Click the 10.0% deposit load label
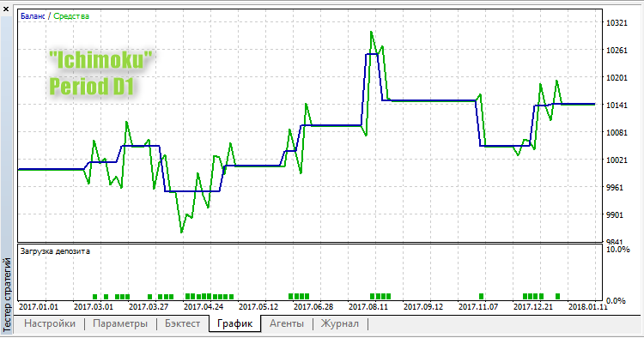Viewport: 644px width, 338px height. coord(617,250)
